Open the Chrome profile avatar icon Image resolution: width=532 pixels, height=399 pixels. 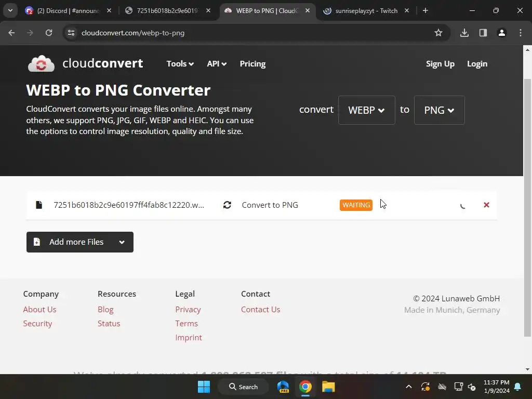(502, 33)
